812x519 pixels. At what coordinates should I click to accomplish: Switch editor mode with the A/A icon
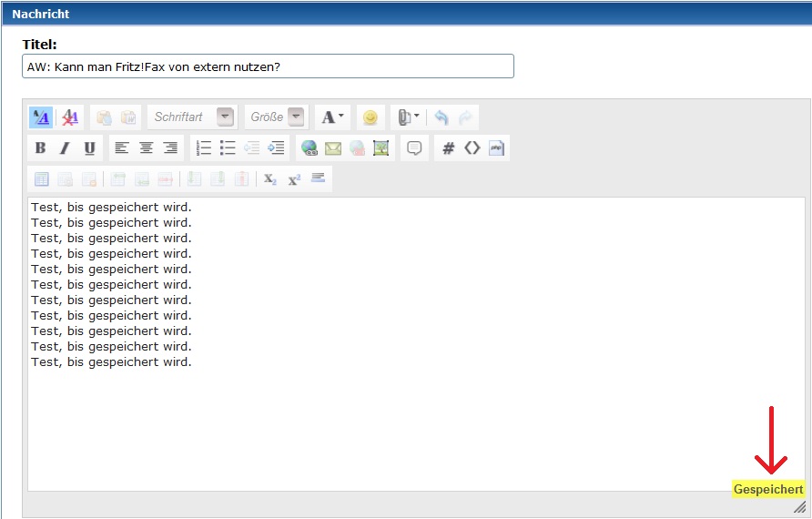point(41,117)
